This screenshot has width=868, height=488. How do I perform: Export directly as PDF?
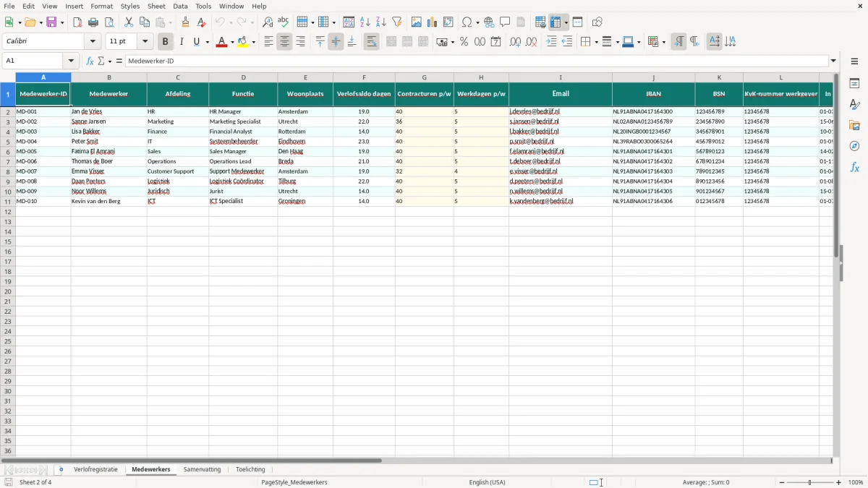(77, 22)
